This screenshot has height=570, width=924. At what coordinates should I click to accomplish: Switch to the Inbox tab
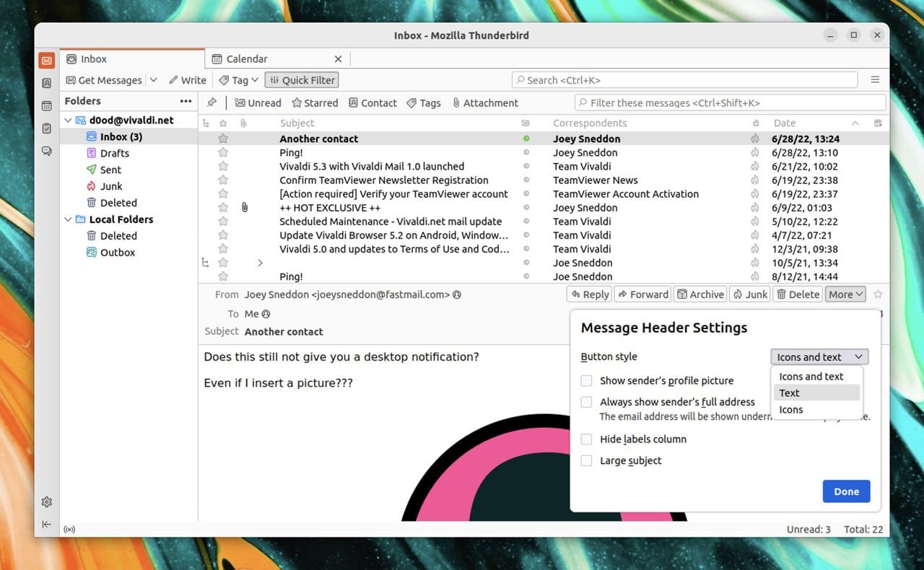[132, 59]
